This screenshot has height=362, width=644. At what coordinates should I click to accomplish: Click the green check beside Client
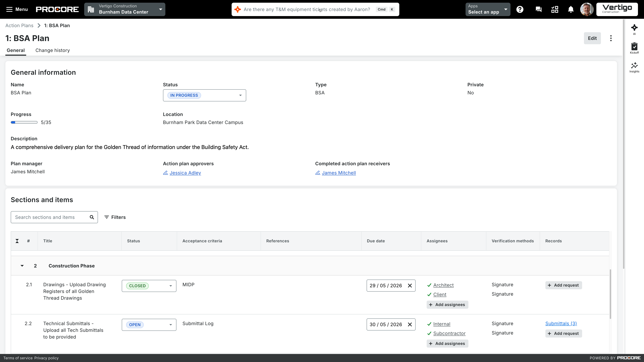(x=429, y=295)
